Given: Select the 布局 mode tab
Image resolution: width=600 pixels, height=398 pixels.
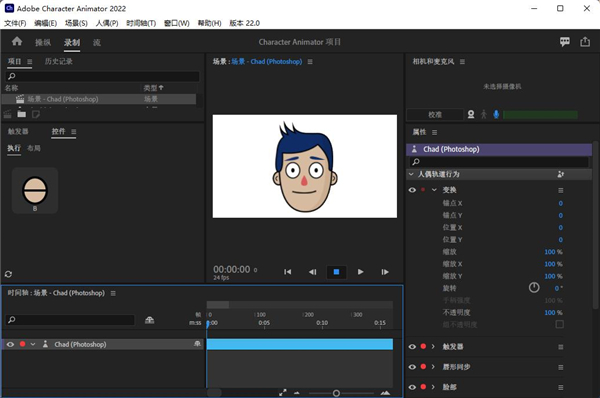Looking at the screenshot, I should 34,148.
